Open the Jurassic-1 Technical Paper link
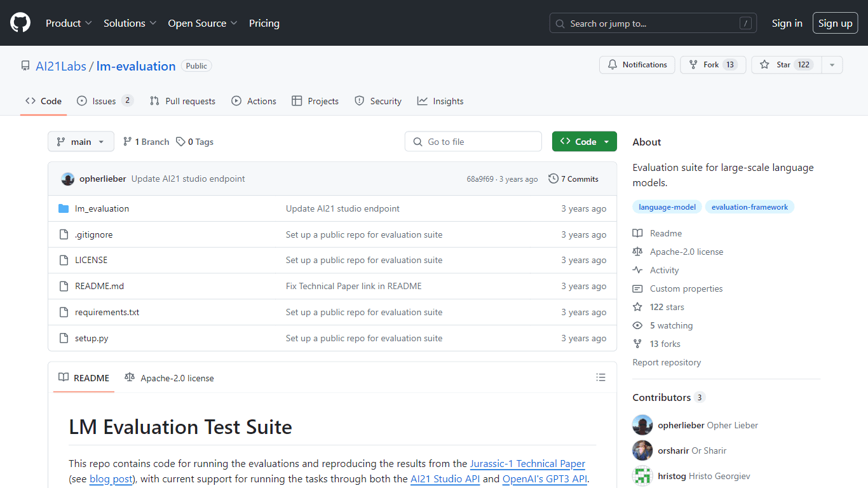The width and height of the screenshot is (868, 488). pos(527,464)
